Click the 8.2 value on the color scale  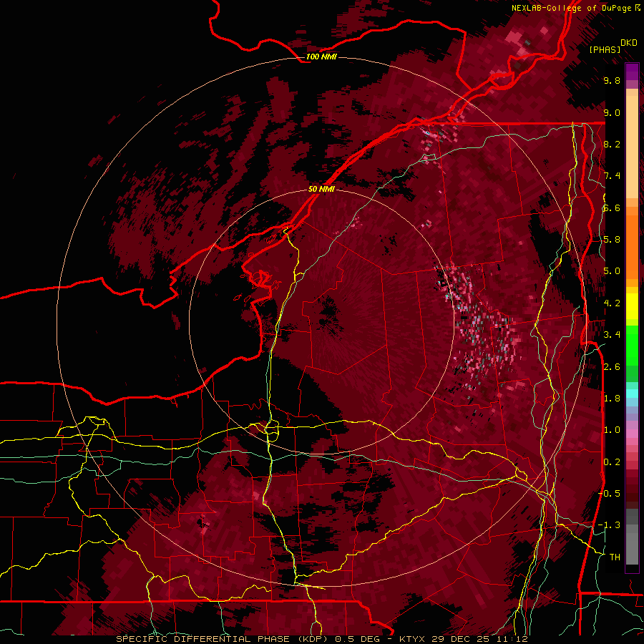point(612,144)
